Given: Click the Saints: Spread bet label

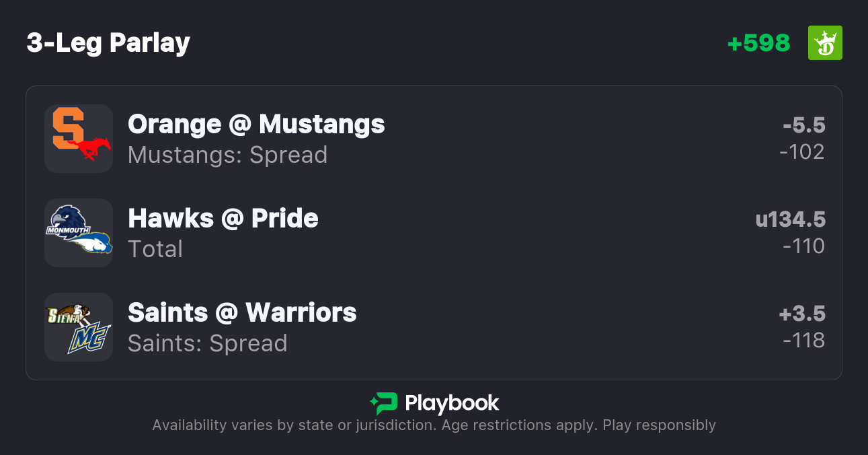Looking at the screenshot, I should 207,343.
